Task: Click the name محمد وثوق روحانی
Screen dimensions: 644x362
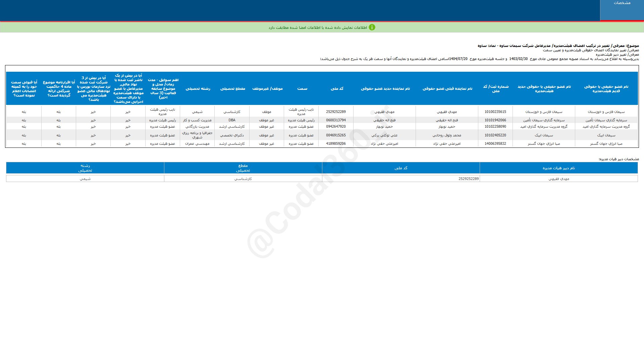Action: 446,135
